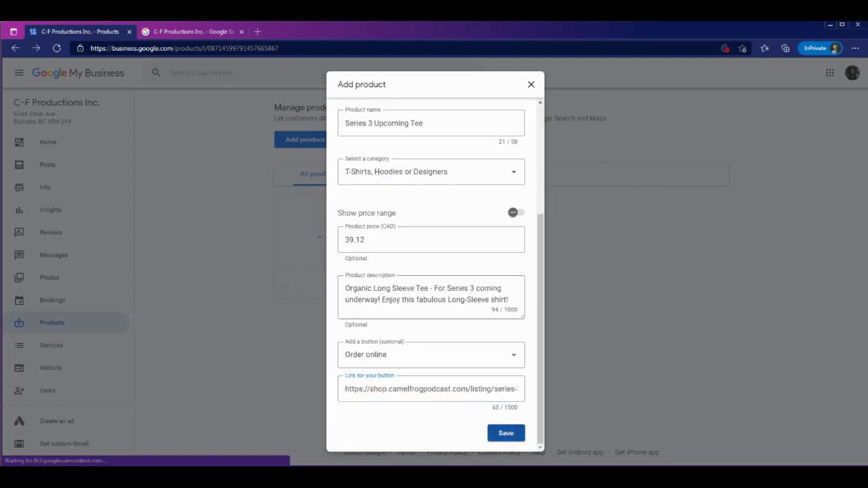
Task: Open the Google apps grid icon
Action: pos(829,73)
